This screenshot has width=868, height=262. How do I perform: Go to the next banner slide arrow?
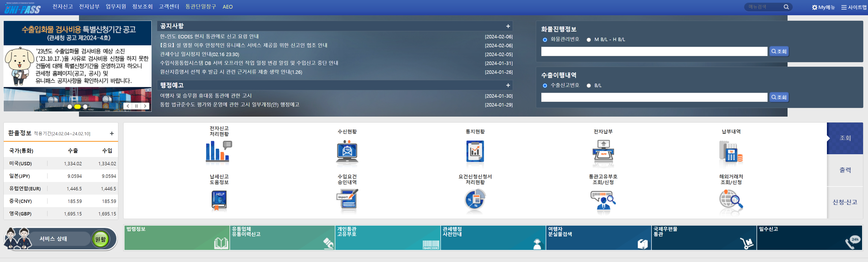(145, 106)
